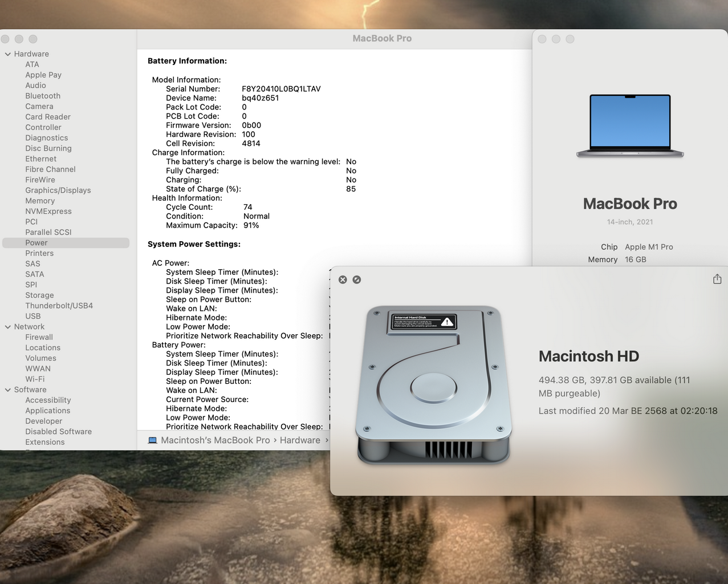Select Applications under Software
Image resolution: width=728 pixels, height=584 pixels.
pyautogui.click(x=48, y=411)
